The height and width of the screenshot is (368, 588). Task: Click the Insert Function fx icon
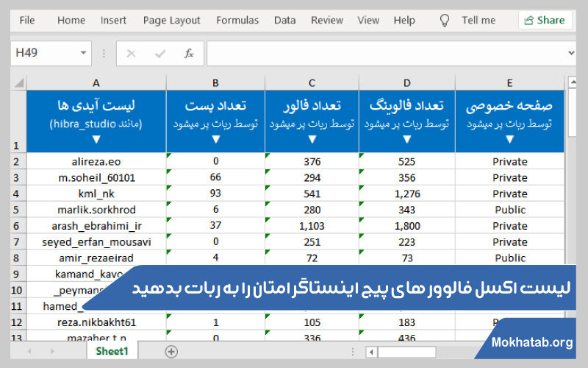[189, 53]
